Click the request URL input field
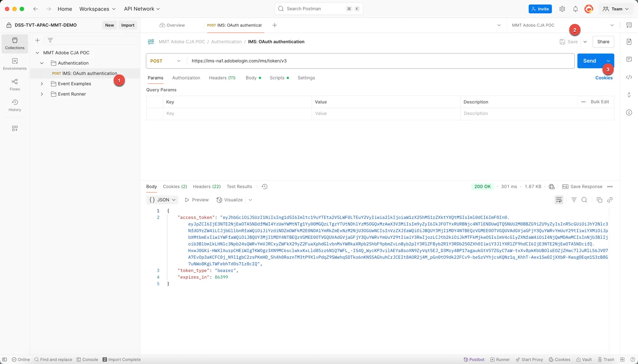The width and height of the screenshot is (638, 364). coord(381,61)
